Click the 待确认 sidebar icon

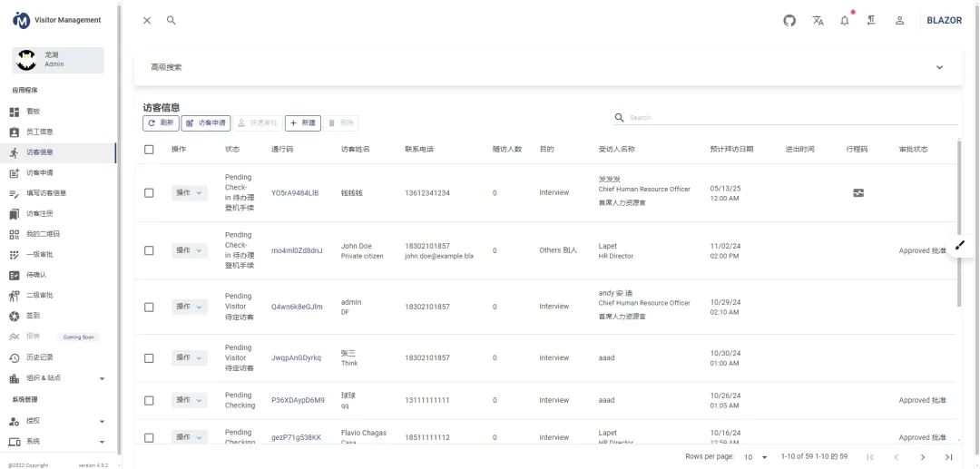pos(15,276)
